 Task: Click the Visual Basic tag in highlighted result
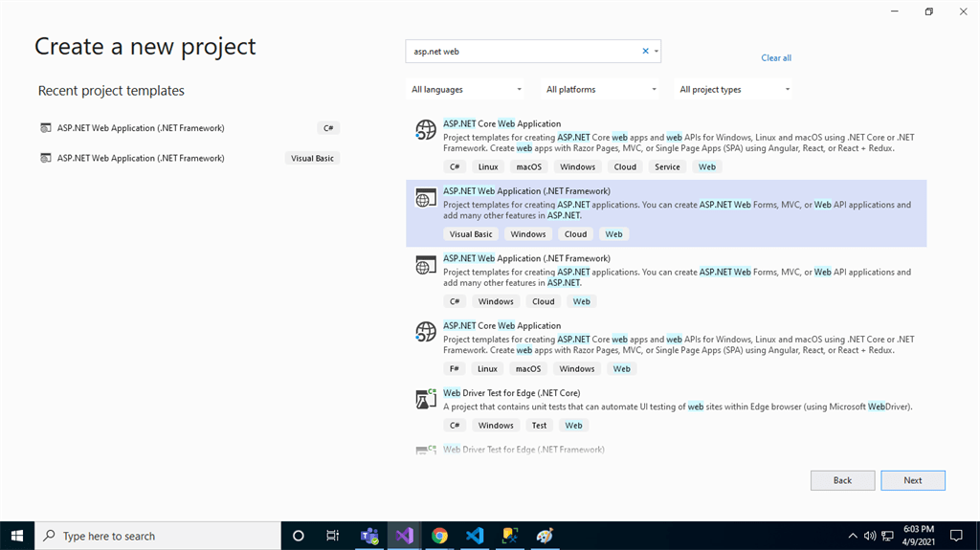[x=471, y=234]
